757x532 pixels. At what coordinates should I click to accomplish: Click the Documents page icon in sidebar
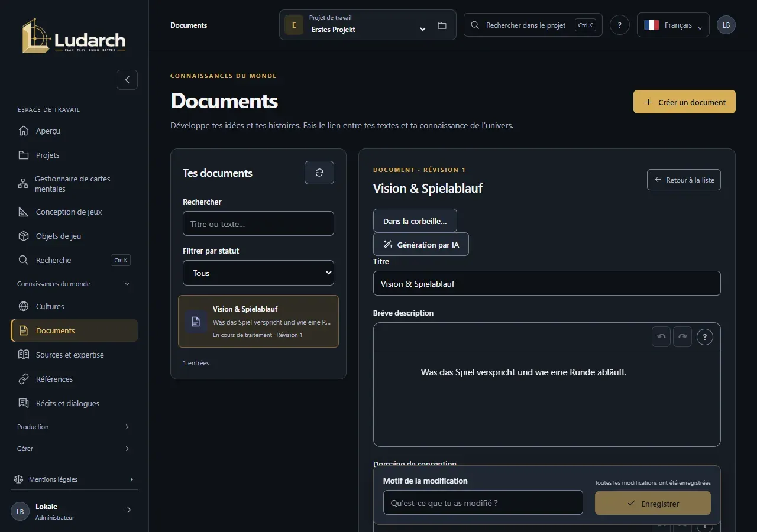coord(24,330)
